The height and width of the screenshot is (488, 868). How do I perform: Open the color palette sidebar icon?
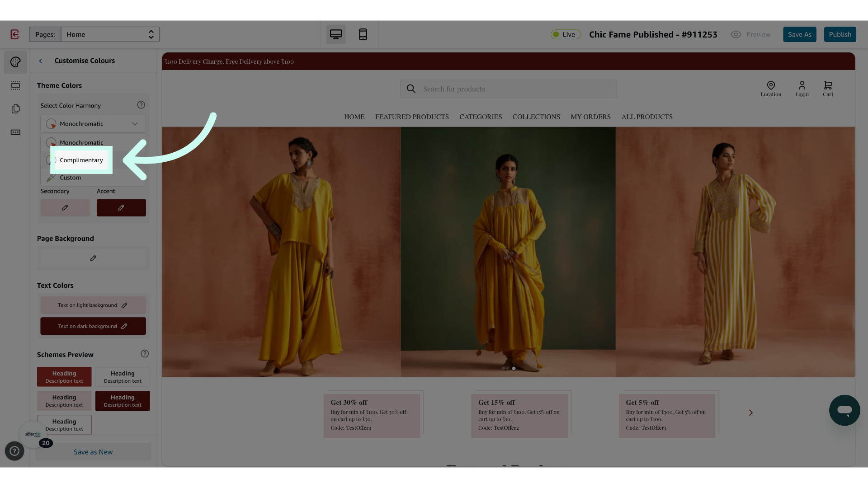pyautogui.click(x=15, y=62)
